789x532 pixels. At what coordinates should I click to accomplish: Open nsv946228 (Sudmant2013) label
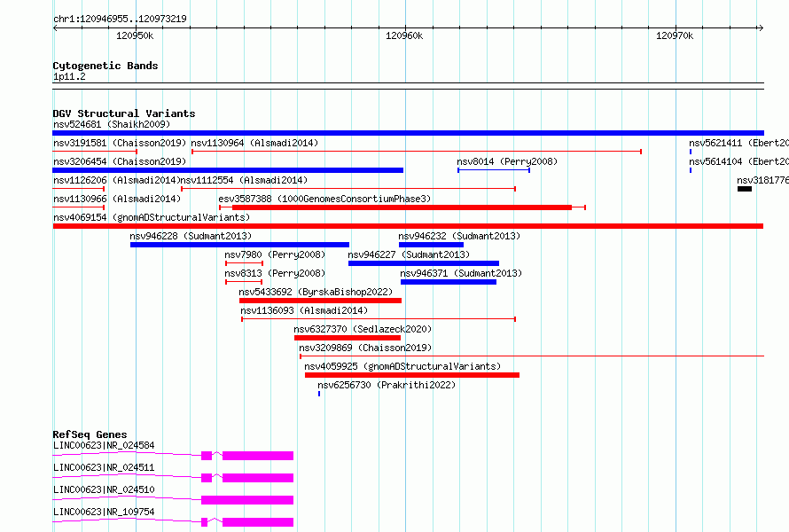[x=191, y=236]
